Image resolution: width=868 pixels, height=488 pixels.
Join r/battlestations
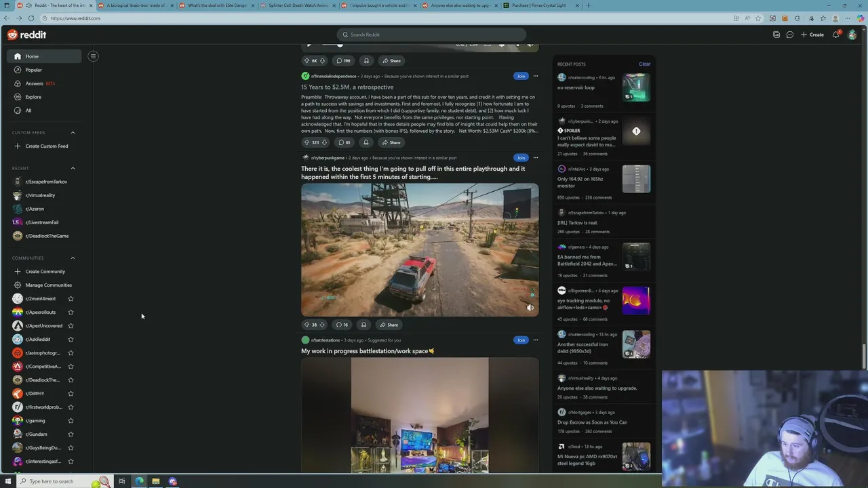coord(521,340)
